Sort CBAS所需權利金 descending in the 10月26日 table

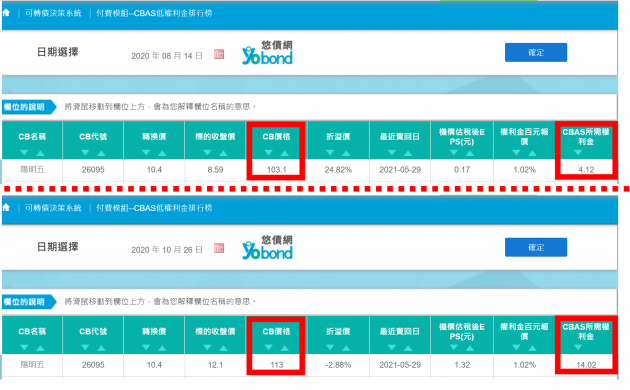point(578,347)
